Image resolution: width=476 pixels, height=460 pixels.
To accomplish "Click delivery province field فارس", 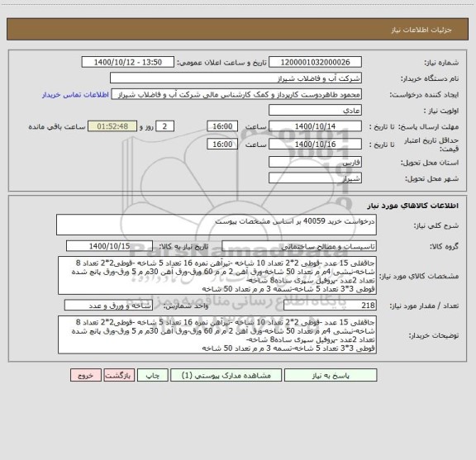I will (315, 162).
